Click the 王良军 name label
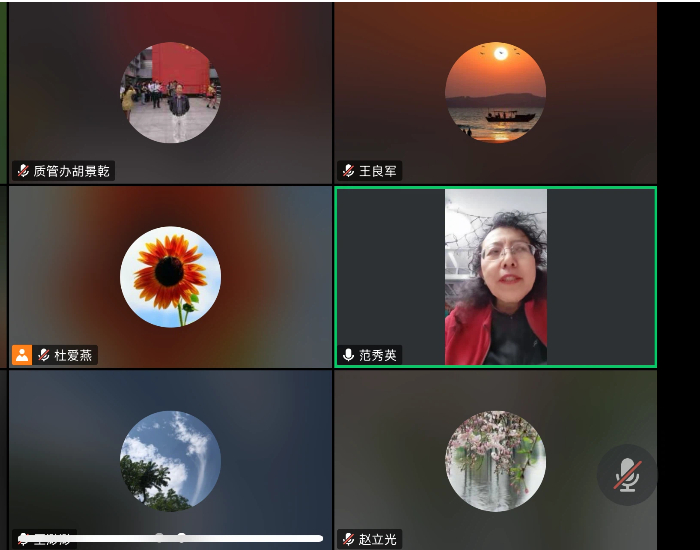The height and width of the screenshot is (550, 700). pos(378,171)
